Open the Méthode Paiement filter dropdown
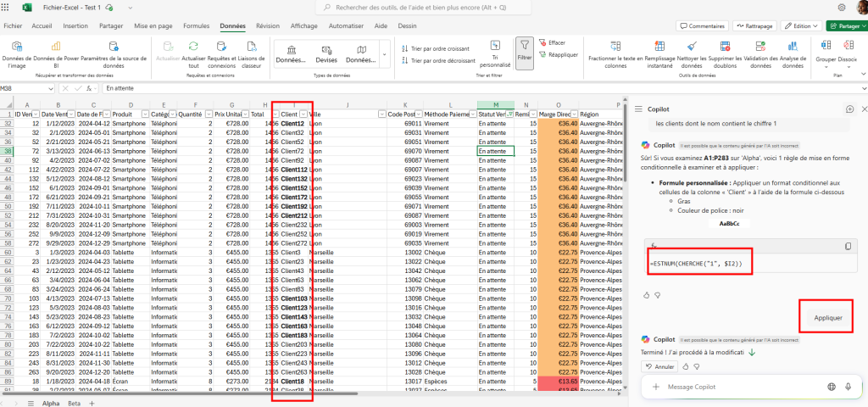Viewport: 868px width, 407px height. [x=472, y=114]
